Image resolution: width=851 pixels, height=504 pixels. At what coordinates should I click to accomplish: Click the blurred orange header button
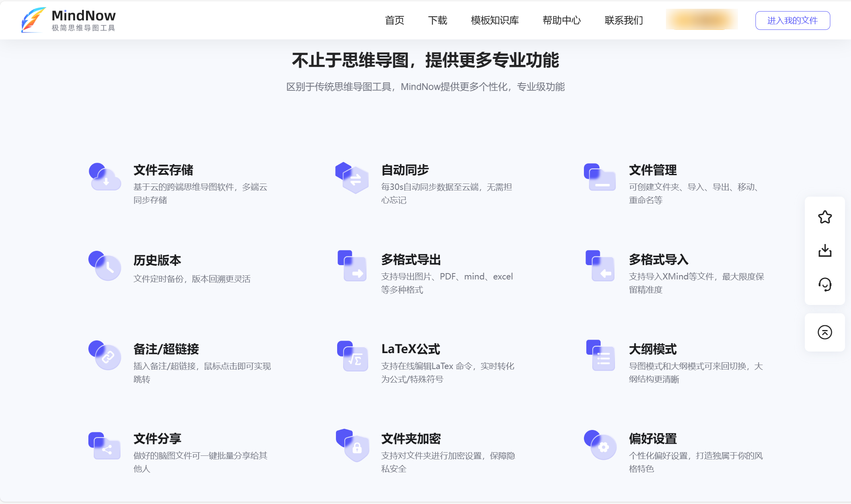pyautogui.click(x=702, y=20)
